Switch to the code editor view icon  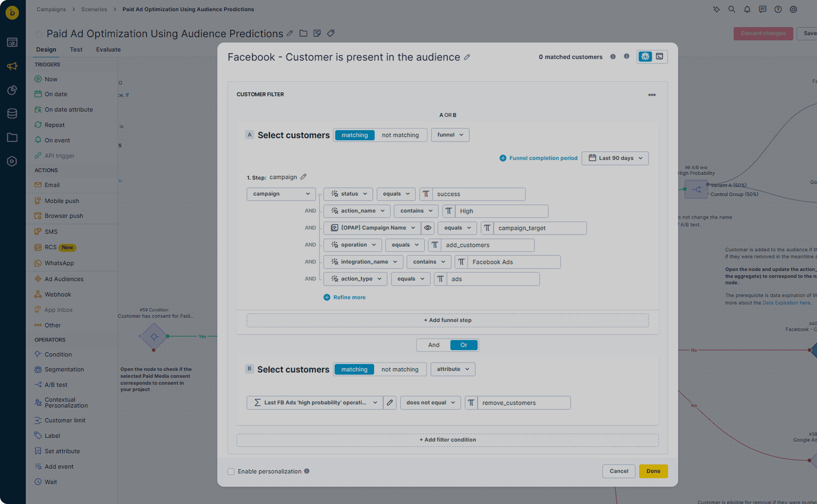tap(660, 57)
